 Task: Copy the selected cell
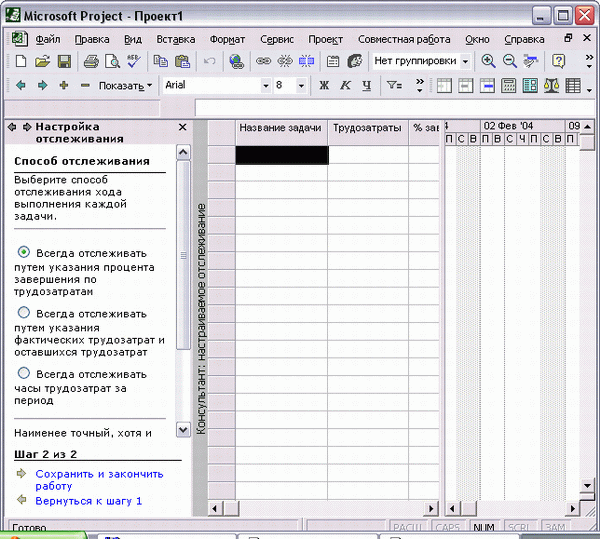click(161, 61)
